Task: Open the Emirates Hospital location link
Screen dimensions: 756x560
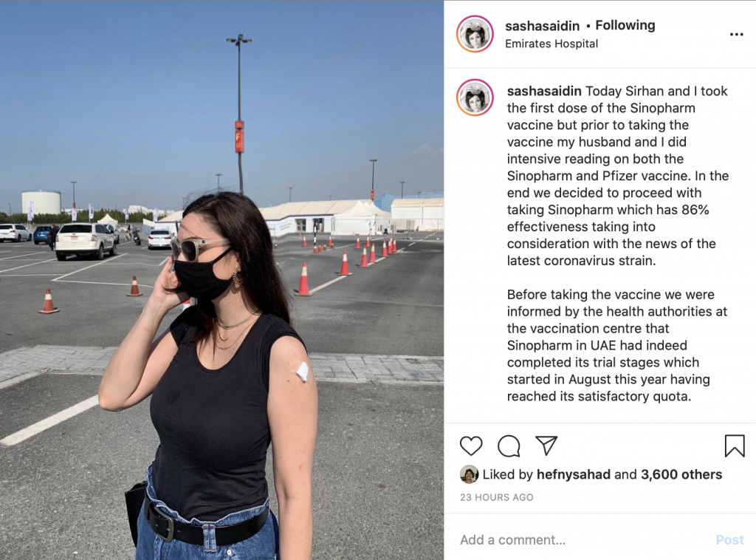Action: click(x=551, y=44)
